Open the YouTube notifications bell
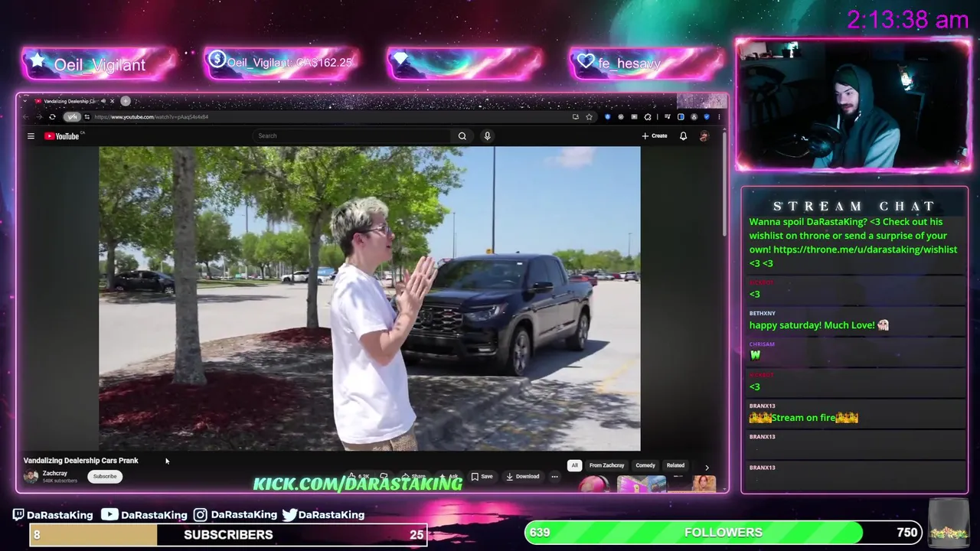This screenshot has height=551, width=980. tap(683, 136)
